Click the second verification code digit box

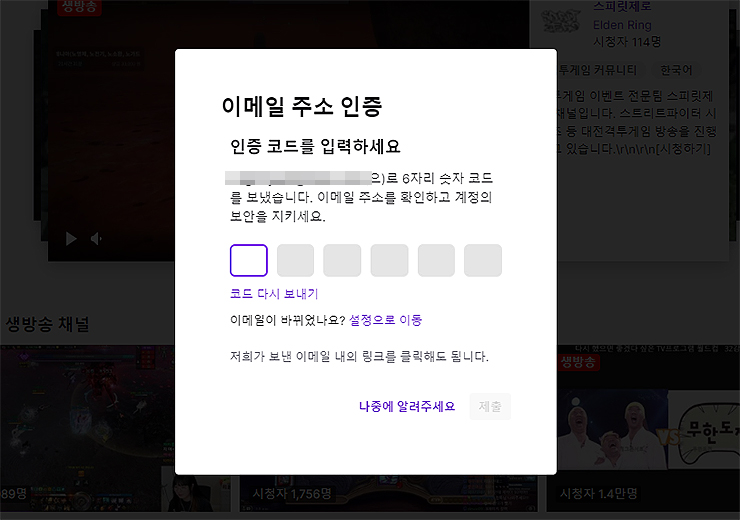[295, 260]
